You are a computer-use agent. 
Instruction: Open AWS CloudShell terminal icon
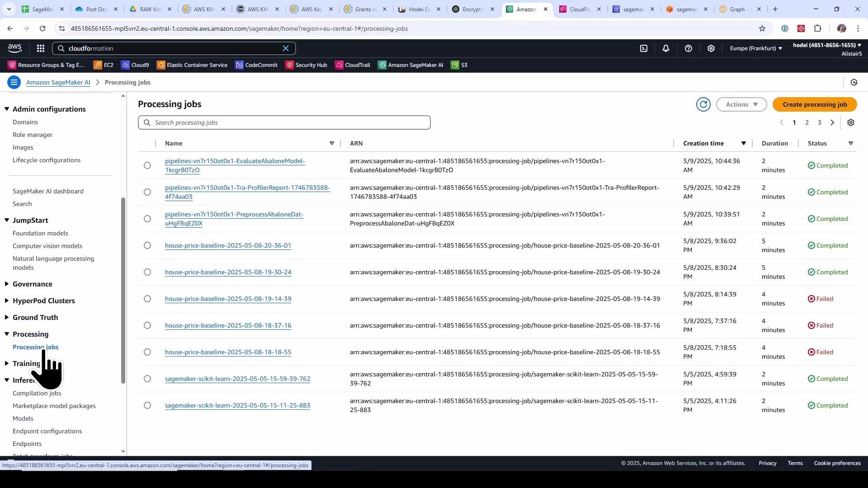[x=644, y=48]
